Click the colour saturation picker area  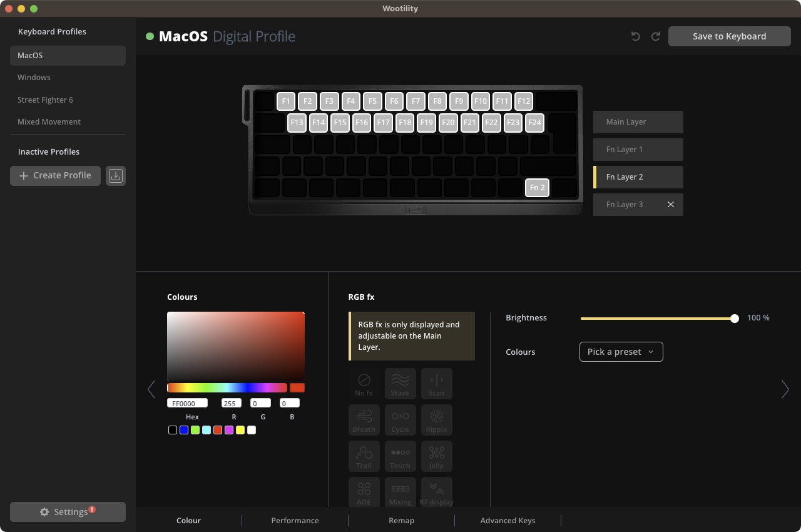click(x=236, y=346)
